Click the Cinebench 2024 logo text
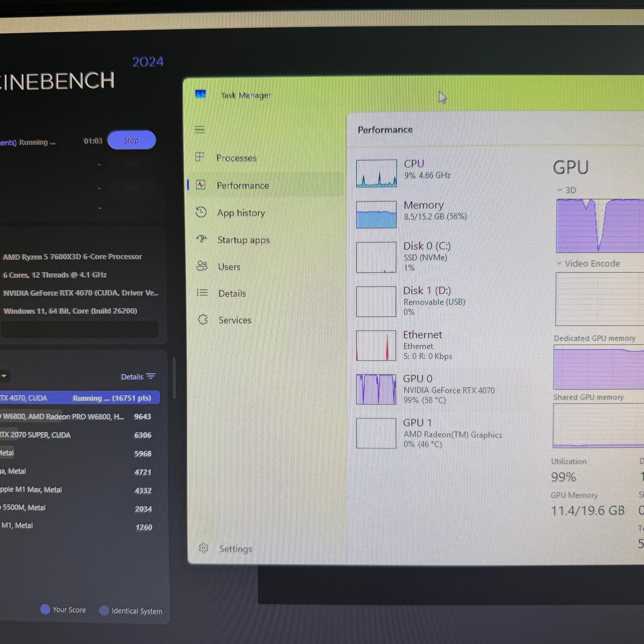 point(82,74)
